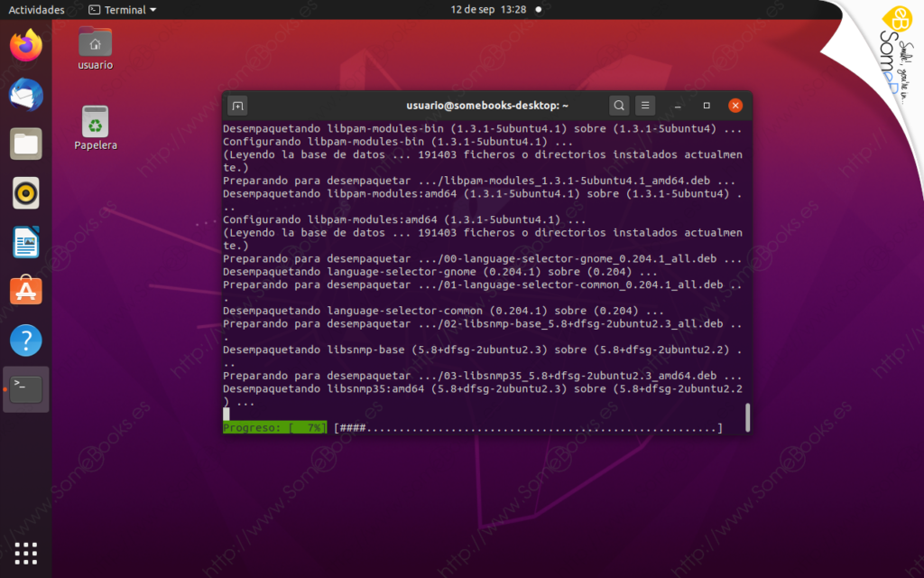The height and width of the screenshot is (578, 924).
Task: Open a new terminal tab
Action: click(x=237, y=106)
